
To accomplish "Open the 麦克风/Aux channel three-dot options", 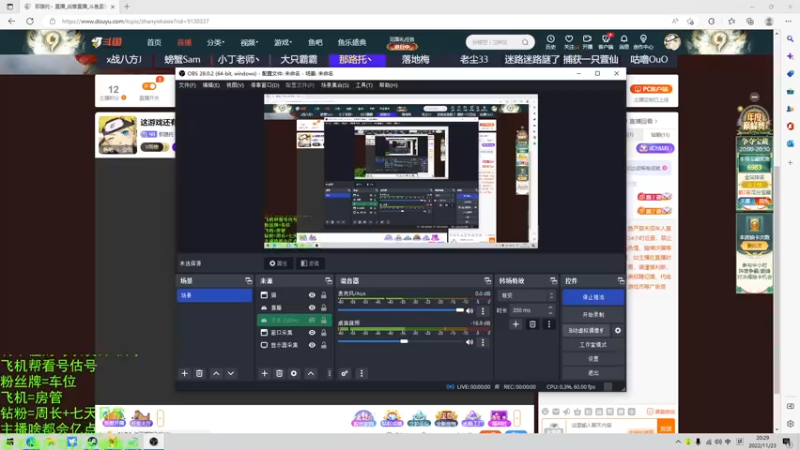I will tap(483, 311).
